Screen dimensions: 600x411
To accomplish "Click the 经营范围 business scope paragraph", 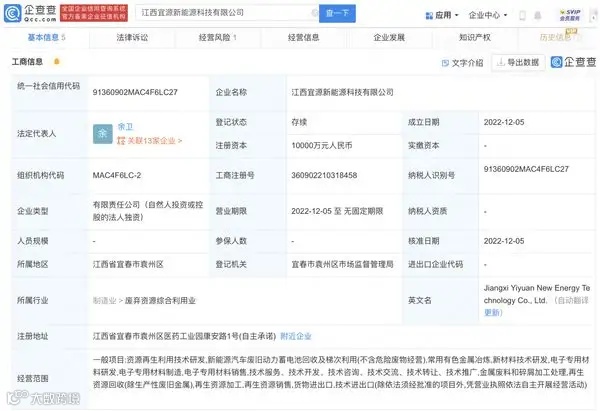I will (341, 372).
